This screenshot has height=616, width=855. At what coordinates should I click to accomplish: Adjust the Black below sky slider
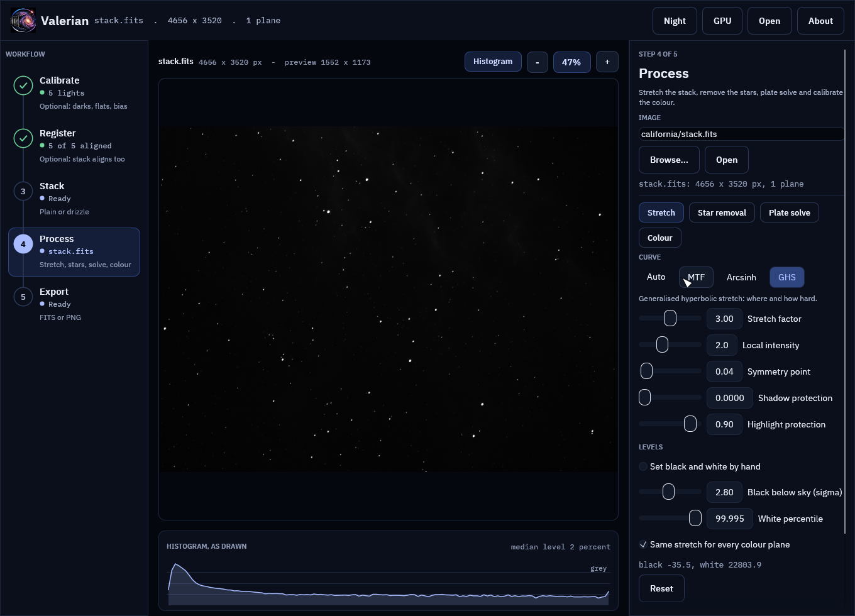[x=670, y=492]
